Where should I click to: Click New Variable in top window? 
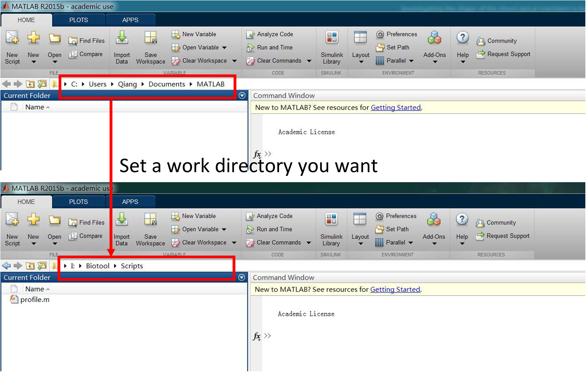pyautogui.click(x=194, y=34)
